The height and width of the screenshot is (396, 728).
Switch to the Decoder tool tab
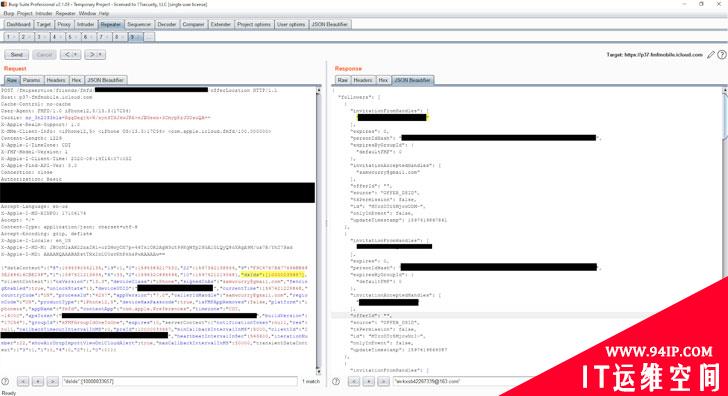pos(166,24)
